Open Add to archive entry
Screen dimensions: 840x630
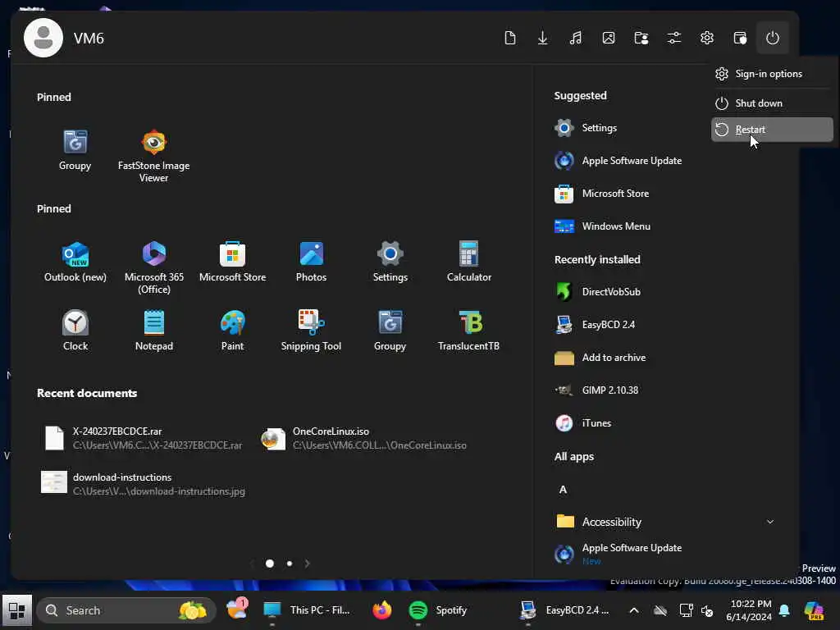click(600, 358)
